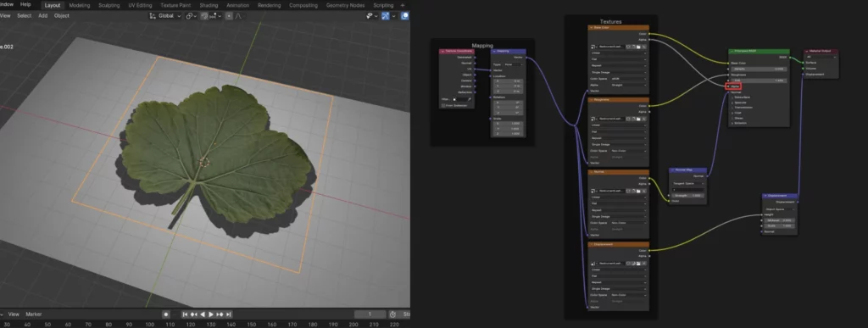Open the gizmo options dropdown arrow
The image size is (868, 328).
tap(394, 16)
